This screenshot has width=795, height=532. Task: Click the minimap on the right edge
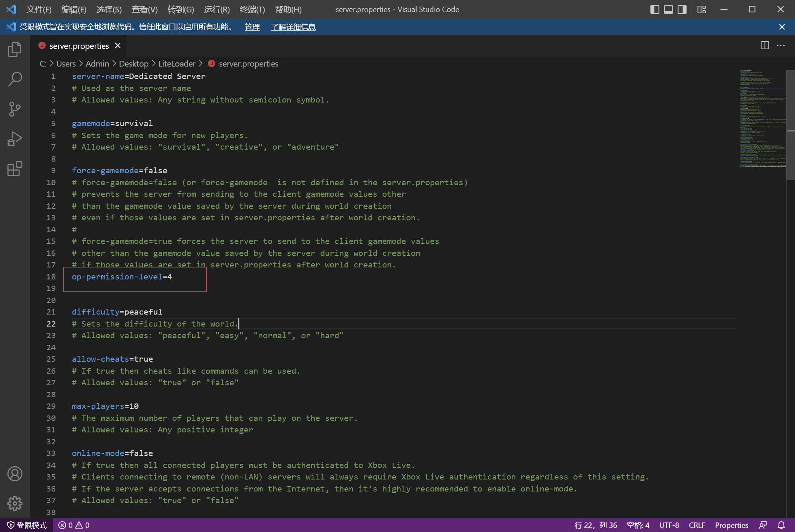point(763,120)
